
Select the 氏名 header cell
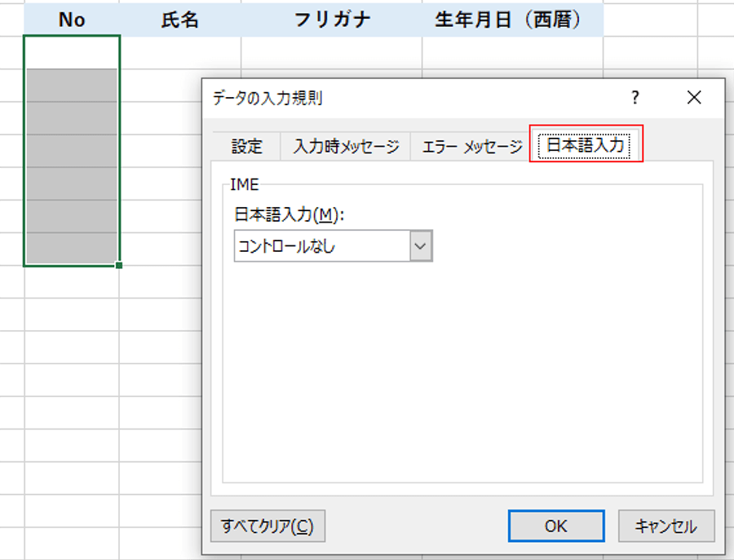pyautogui.click(x=180, y=20)
